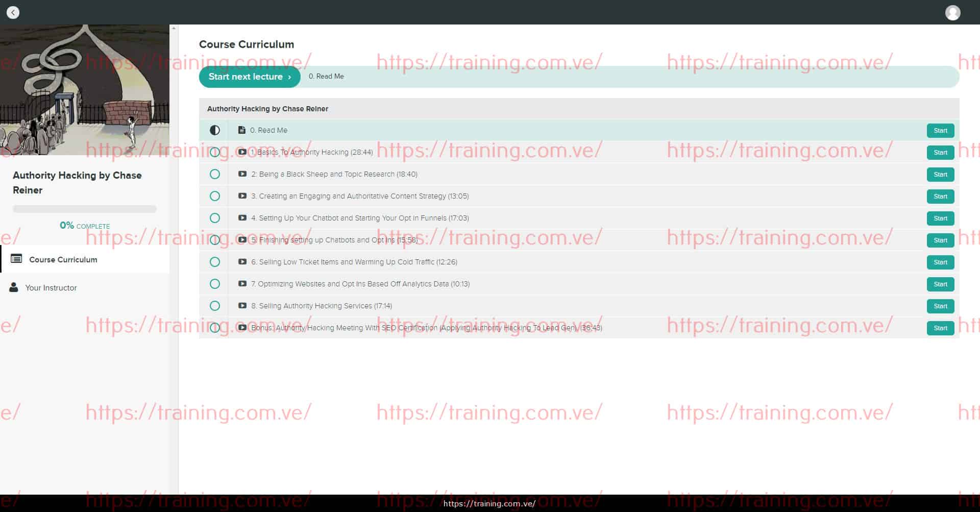Click chevron arrow on Start next lecture

pos(289,77)
